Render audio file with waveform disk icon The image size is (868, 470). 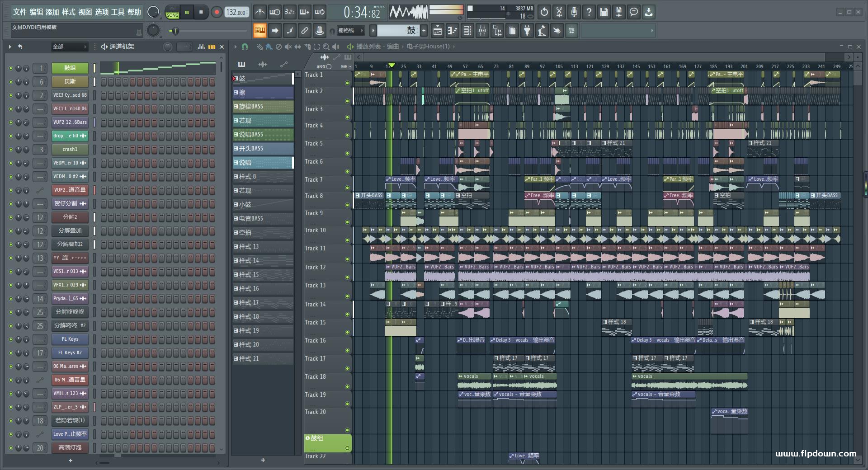coord(619,12)
